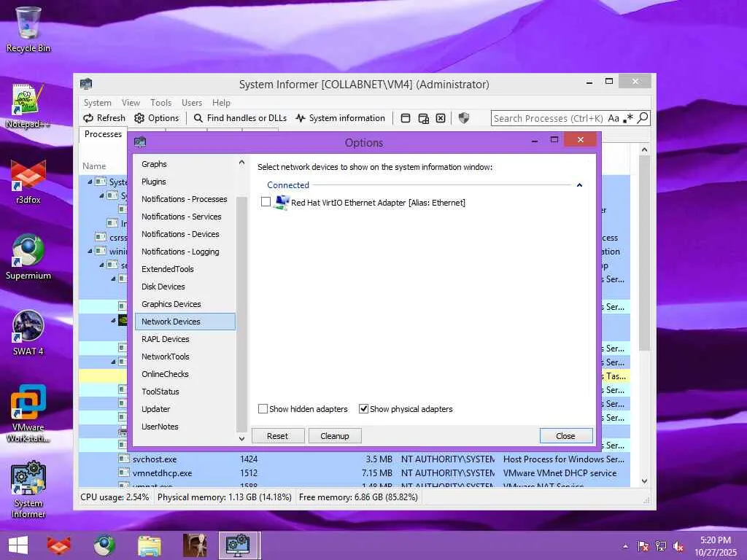Check the Red Hat VirtIO Ethernet Adapter checkbox
The image size is (747, 560).
pyautogui.click(x=266, y=202)
